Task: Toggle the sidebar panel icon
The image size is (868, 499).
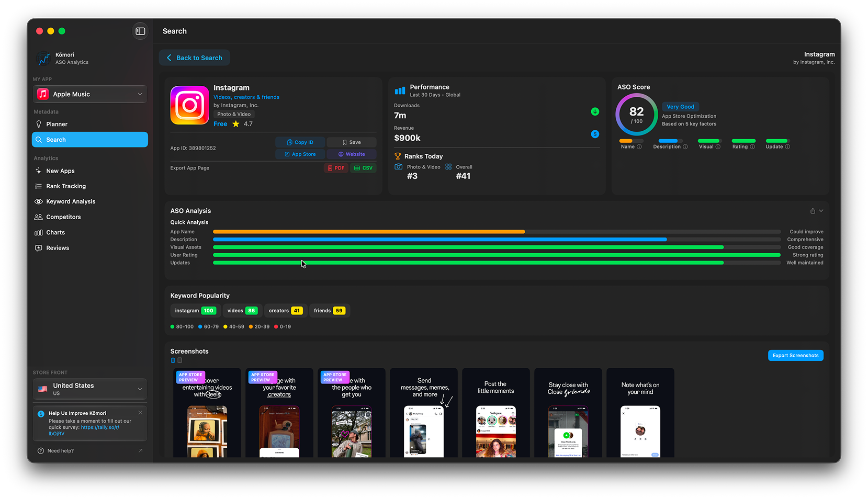Action: (140, 31)
